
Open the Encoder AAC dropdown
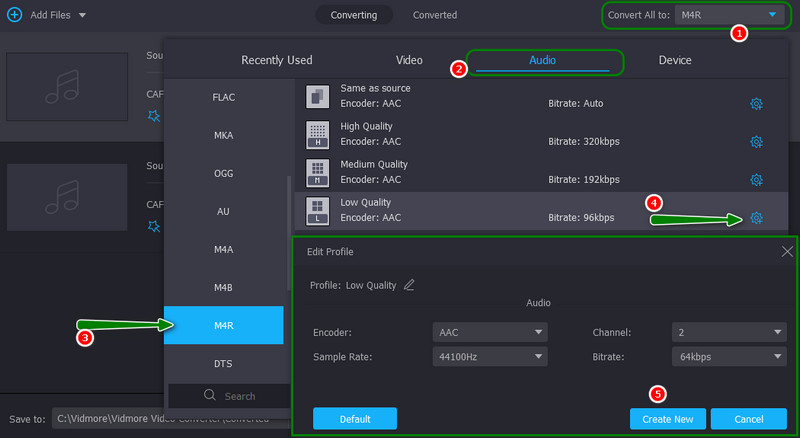(490, 332)
